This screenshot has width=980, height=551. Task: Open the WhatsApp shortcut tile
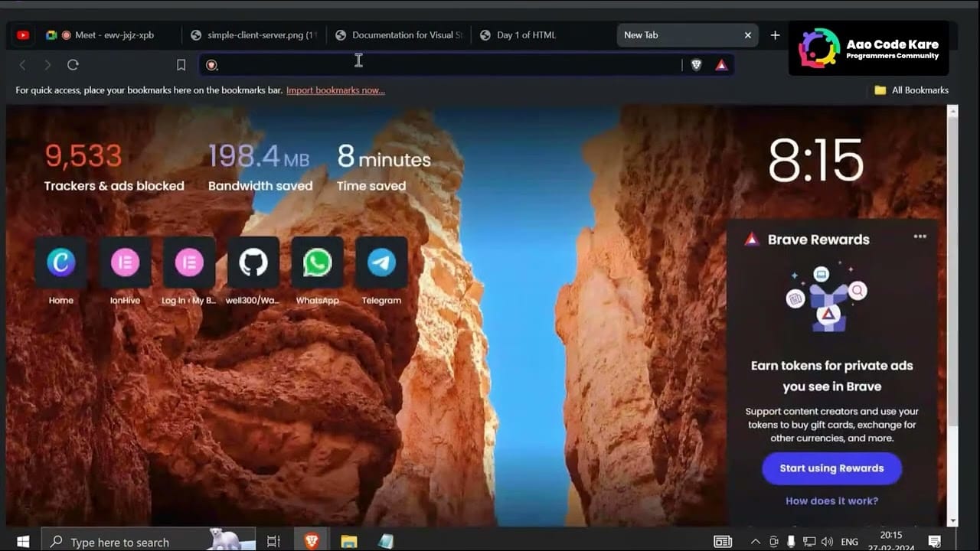317,262
